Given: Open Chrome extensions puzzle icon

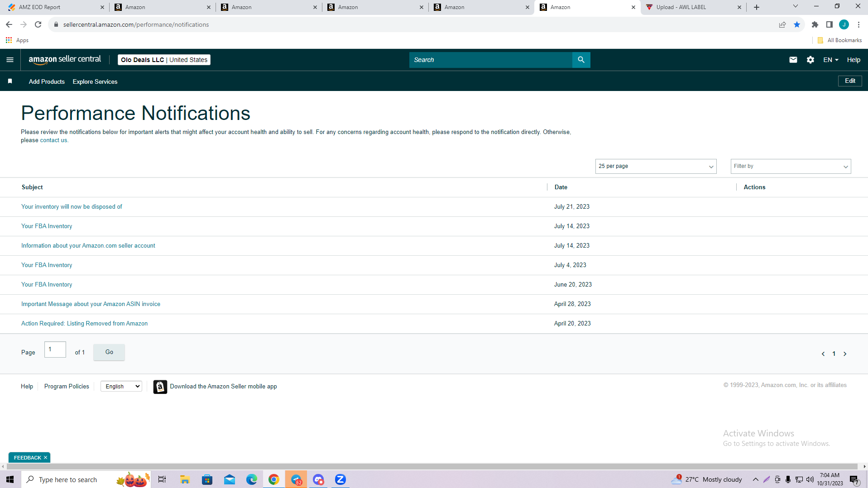Looking at the screenshot, I should (x=815, y=24).
